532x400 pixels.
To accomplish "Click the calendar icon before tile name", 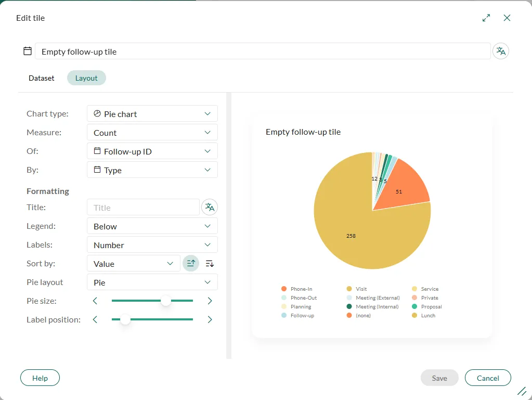I will click(x=28, y=51).
